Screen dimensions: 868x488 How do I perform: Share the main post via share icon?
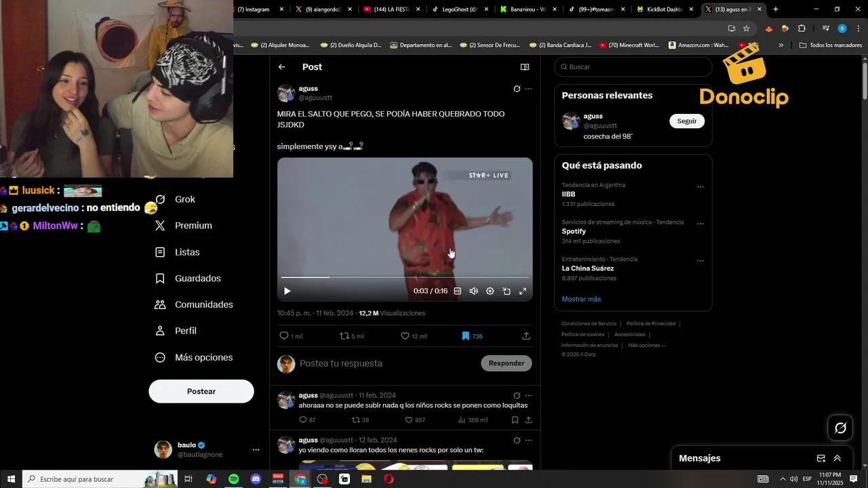pyautogui.click(x=526, y=335)
